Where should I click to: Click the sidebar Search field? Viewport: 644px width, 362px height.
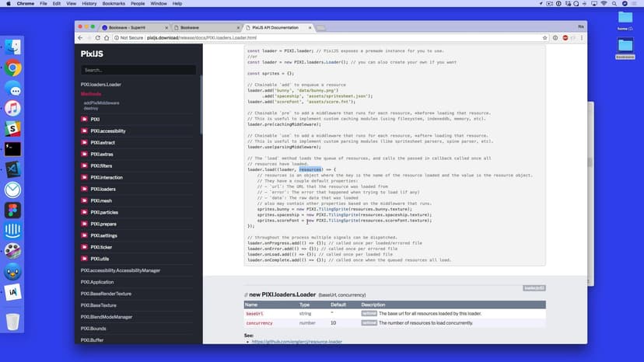coord(139,70)
